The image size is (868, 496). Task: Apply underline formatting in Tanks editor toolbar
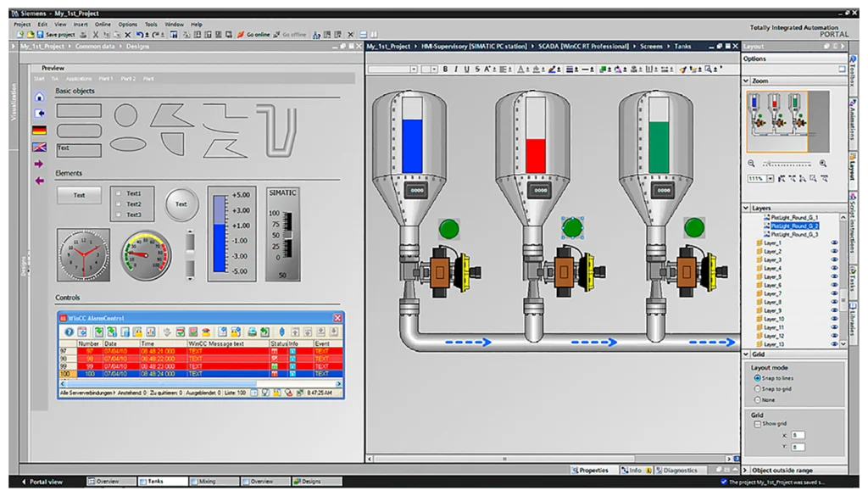click(x=467, y=70)
